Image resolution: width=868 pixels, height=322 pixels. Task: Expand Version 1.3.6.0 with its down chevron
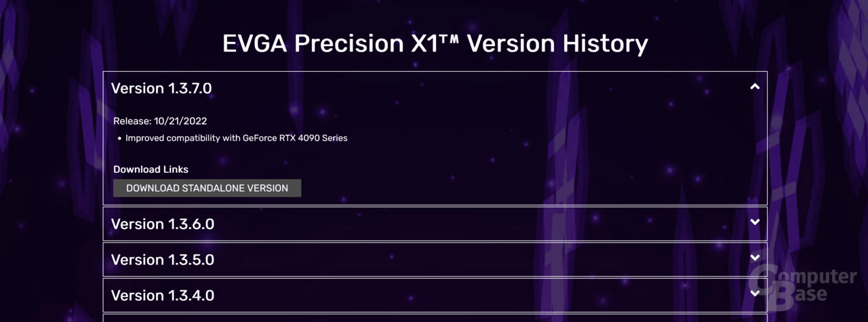(755, 222)
